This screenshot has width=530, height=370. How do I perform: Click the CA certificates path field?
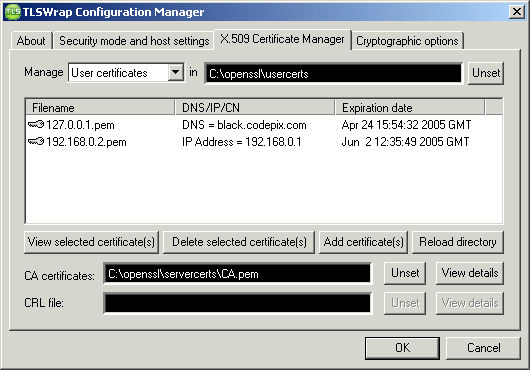pyautogui.click(x=238, y=273)
